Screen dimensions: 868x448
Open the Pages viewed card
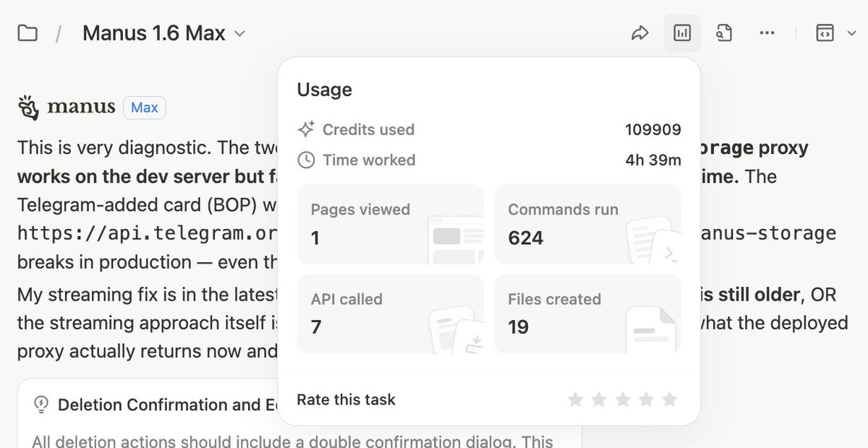point(391,225)
